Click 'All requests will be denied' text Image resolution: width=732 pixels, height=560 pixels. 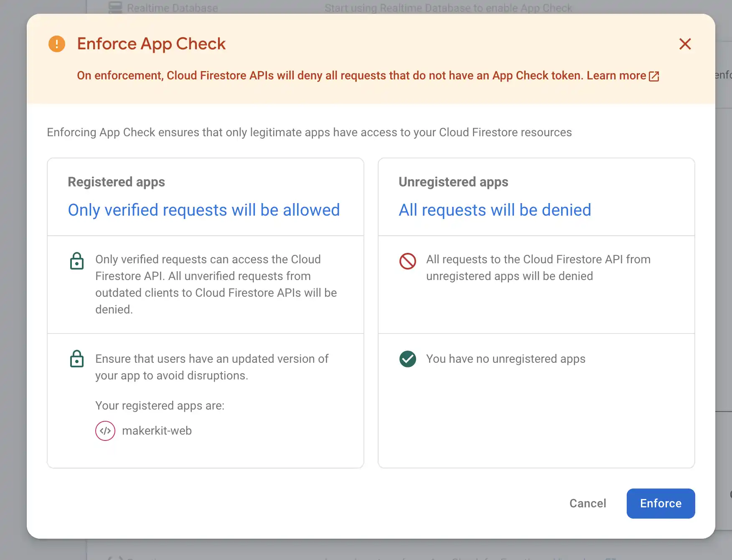(x=495, y=210)
